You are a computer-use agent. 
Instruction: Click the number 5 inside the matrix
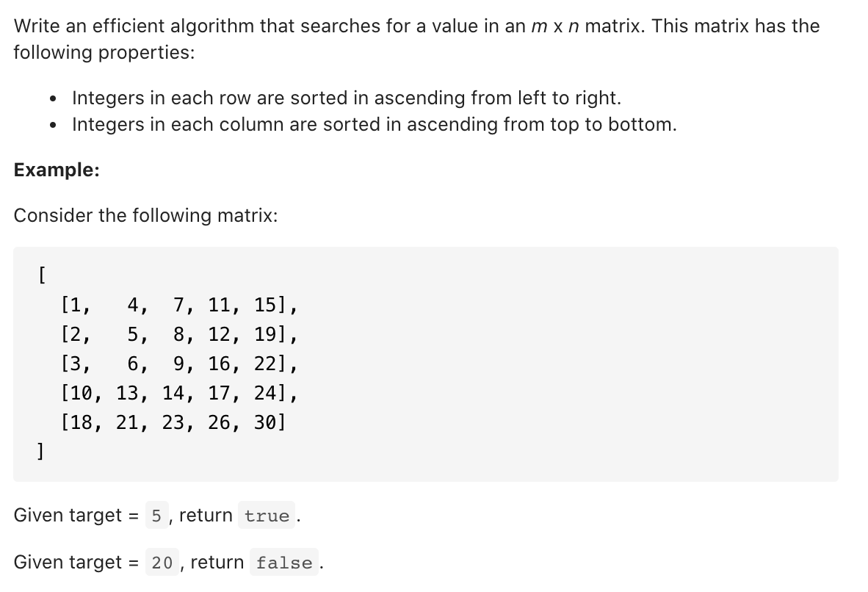coord(133,334)
